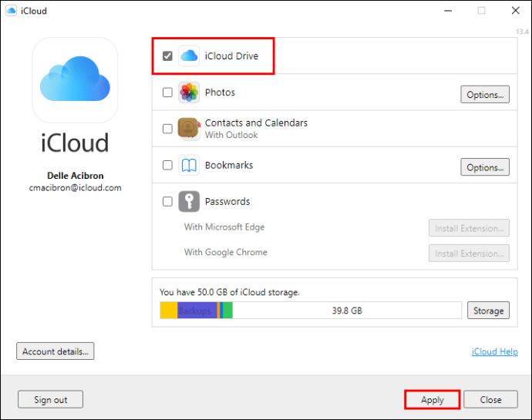
Task: Open Photos Options button
Action: (485, 95)
